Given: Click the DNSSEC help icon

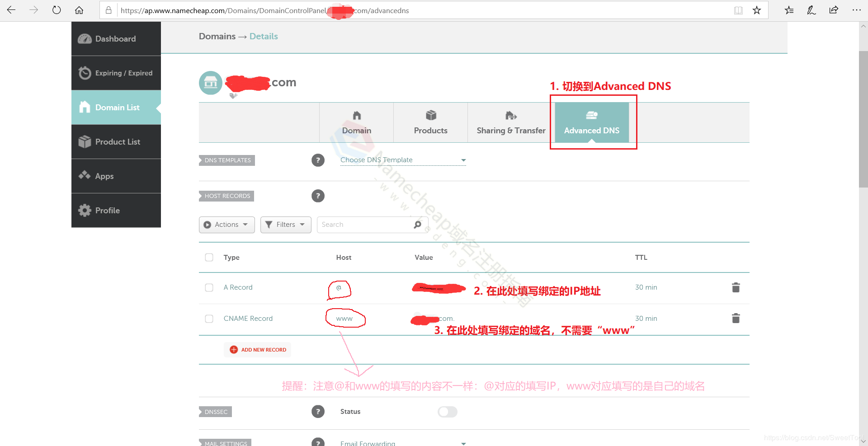Looking at the screenshot, I should click(318, 412).
